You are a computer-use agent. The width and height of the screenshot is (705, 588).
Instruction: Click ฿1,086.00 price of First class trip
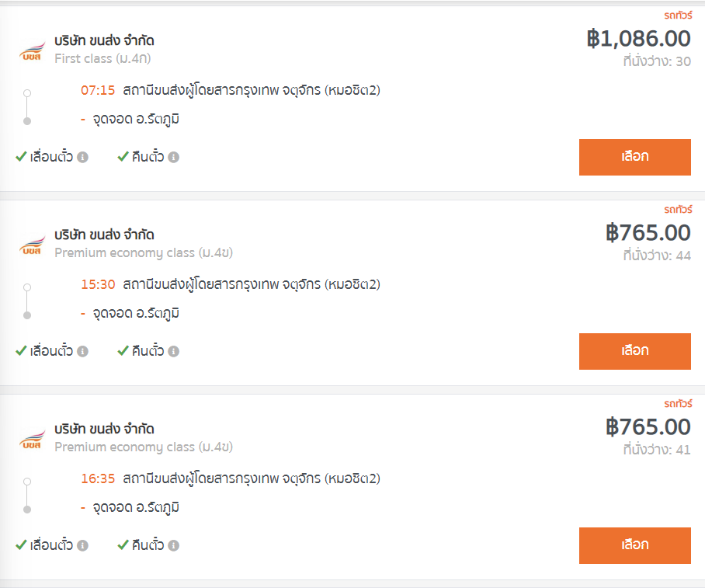pos(638,39)
